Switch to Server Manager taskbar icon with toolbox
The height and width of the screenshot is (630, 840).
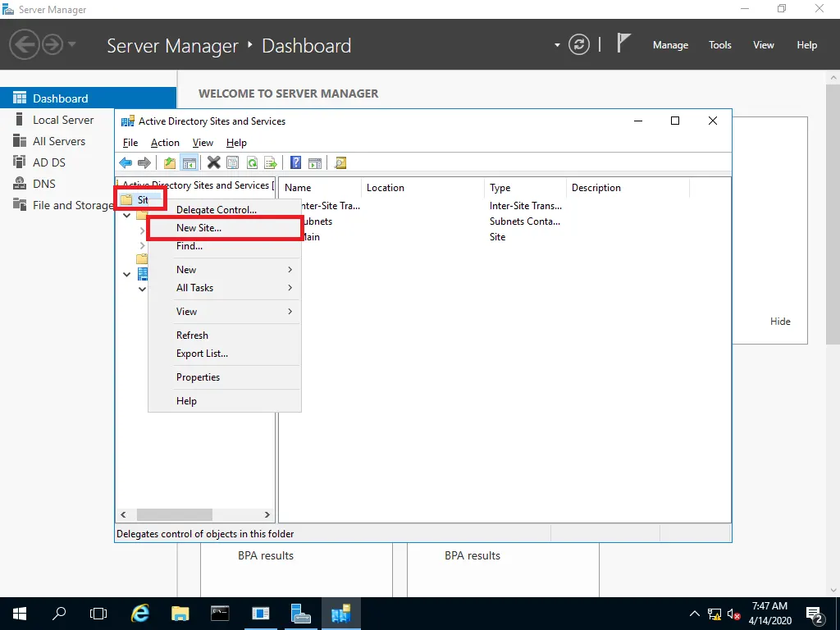(x=300, y=614)
